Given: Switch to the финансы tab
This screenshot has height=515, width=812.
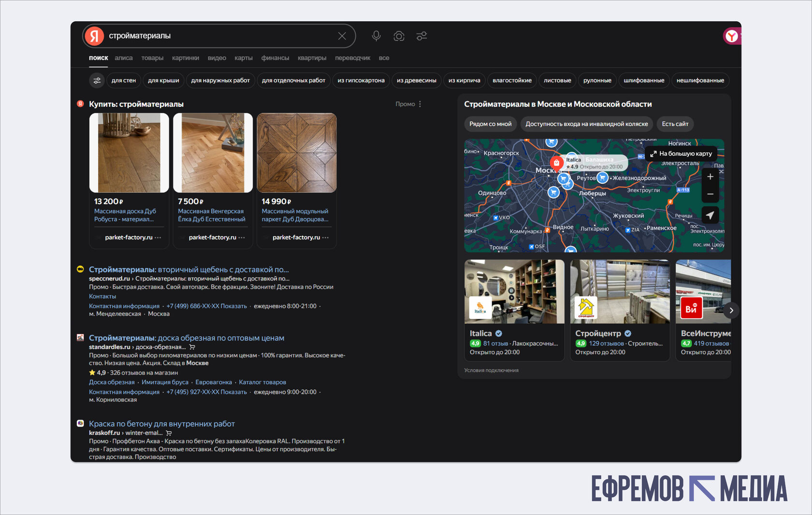Looking at the screenshot, I should click(275, 58).
